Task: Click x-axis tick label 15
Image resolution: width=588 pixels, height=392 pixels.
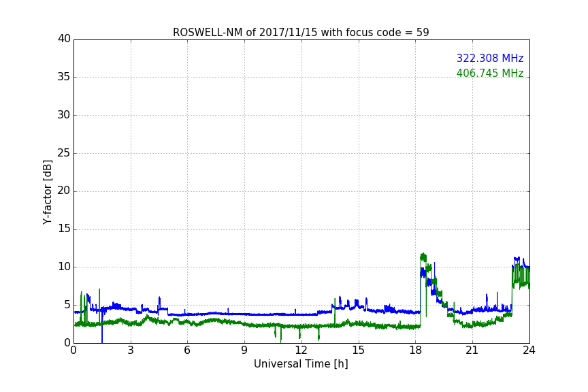Action: 358,350
